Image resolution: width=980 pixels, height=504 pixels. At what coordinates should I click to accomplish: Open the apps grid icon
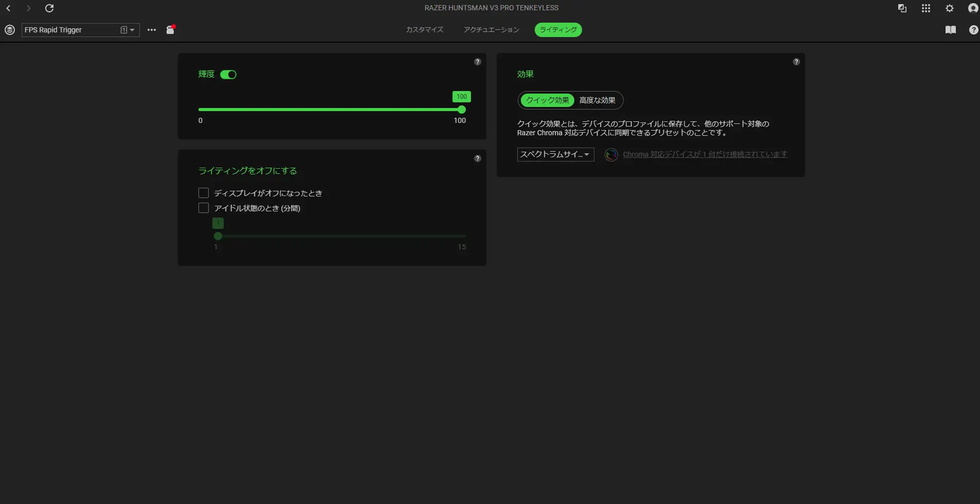[x=926, y=8]
